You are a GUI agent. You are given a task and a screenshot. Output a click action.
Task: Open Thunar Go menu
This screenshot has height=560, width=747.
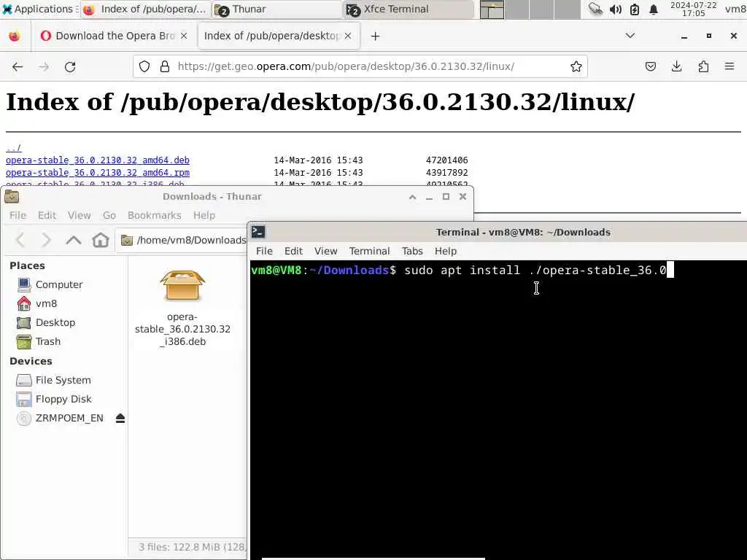(x=109, y=216)
